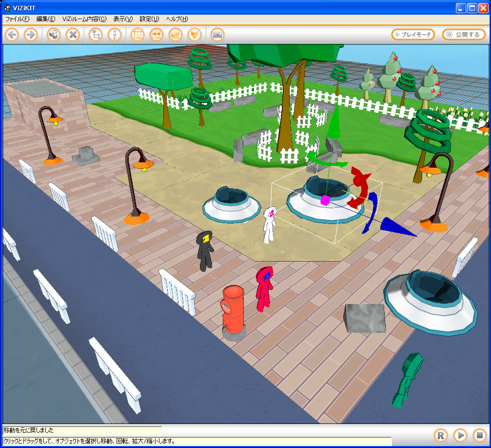Image resolution: width=491 pixels, height=448 pixels.
Task: Open the 編集(E) menu
Action: (x=46, y=19)
